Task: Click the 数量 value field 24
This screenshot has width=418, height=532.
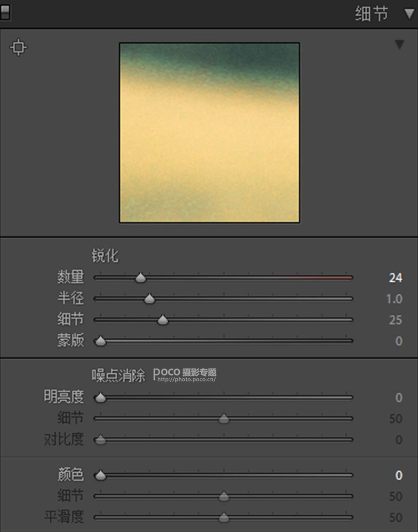Action: click(x=396, y=278)
